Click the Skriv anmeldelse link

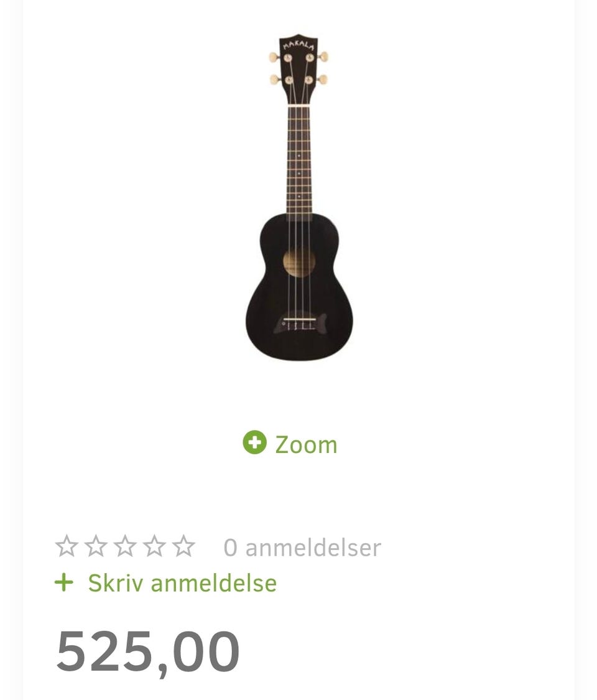click(182, 583)
